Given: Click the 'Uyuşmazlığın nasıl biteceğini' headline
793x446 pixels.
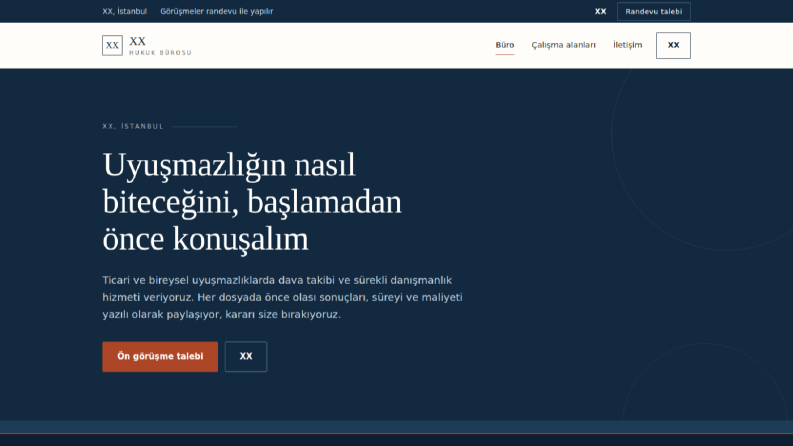Looking at the screenshot, I should click(252, 201).
